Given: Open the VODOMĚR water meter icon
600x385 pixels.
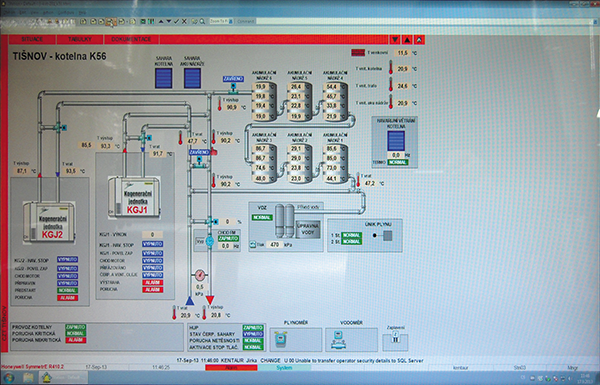Looking at the screenshot, I should coord(339,339).
